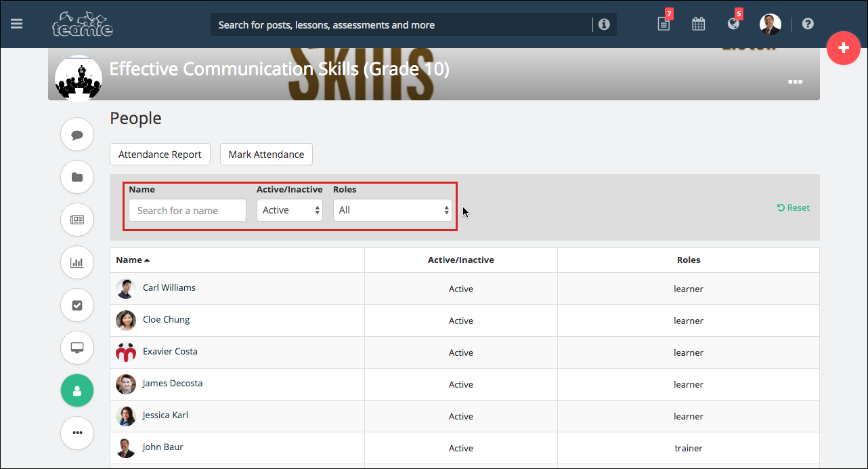The width and height of the screenshot is (868, 469).
Task: Click the classroom title Effective Communication Skills
Action: tap(279, 69)
